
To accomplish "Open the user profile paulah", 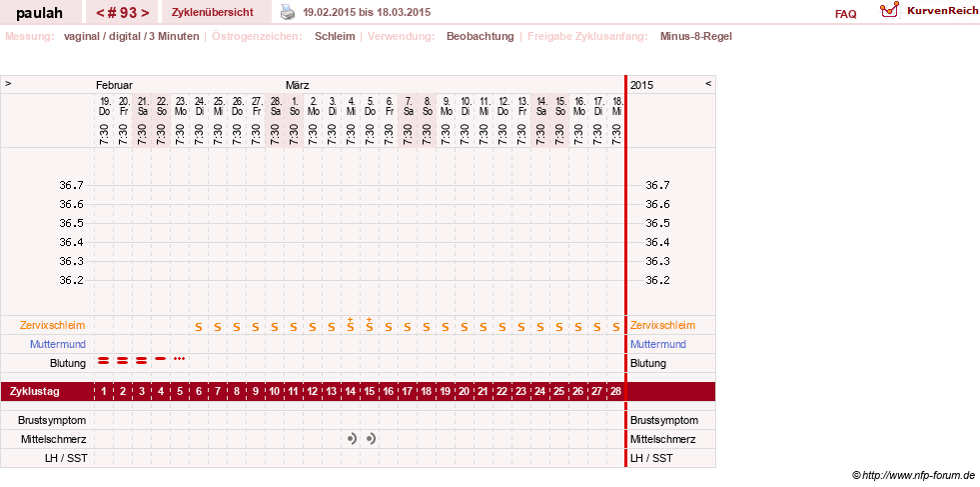I will (39, 13).
